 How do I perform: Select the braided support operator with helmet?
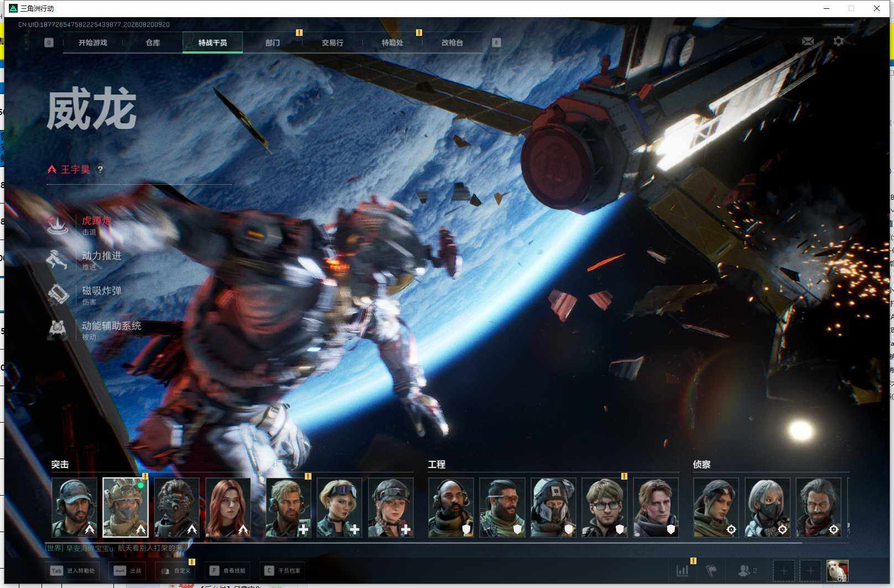click(x=391, y=507)
